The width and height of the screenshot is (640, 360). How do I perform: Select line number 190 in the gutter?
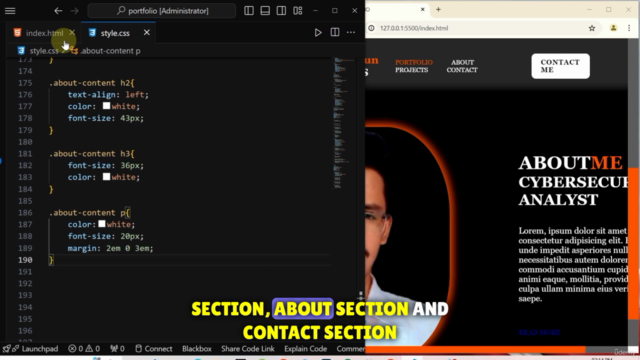25,260
